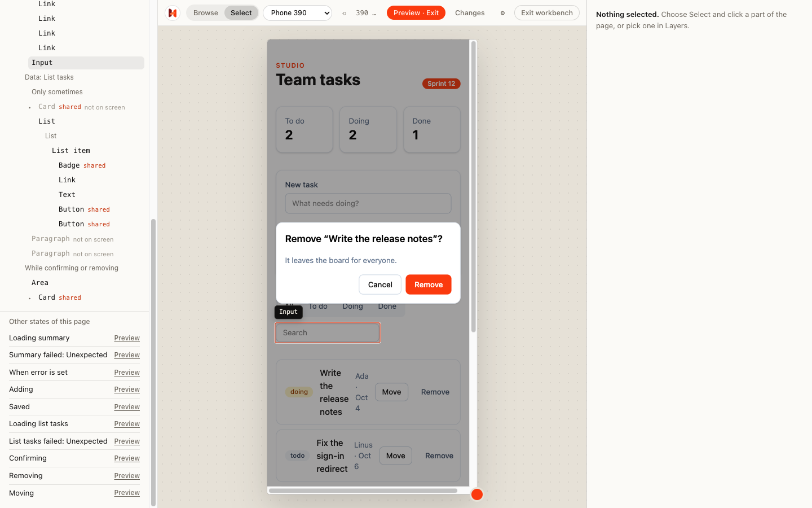Preview the Saved state

(x=127, y=407)
